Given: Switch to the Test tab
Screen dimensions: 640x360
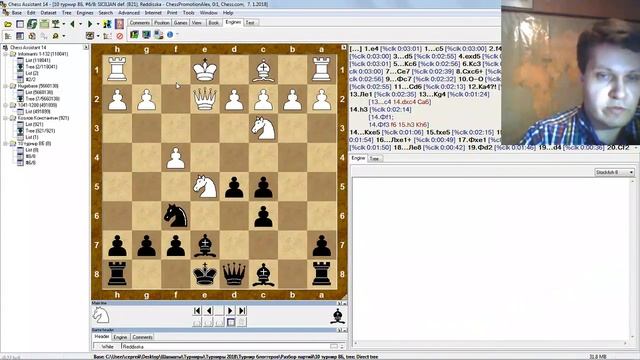Looking at the screenshot, I should click(x=250, y=23).
